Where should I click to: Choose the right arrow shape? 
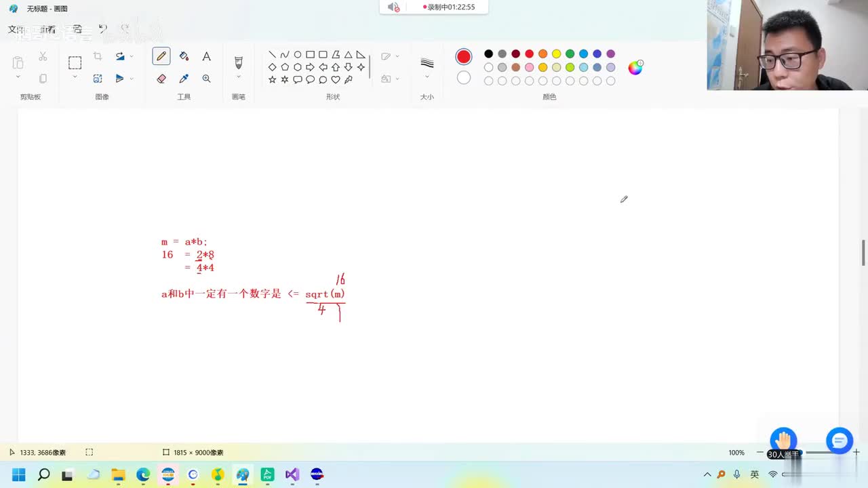pos(310,67)
